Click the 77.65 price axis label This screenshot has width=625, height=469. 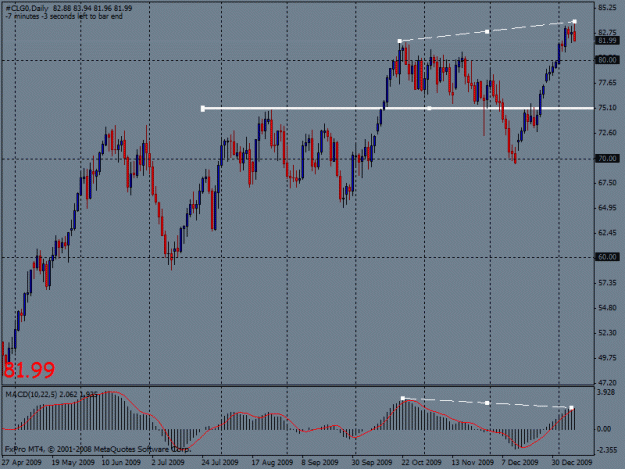(607, 82)
